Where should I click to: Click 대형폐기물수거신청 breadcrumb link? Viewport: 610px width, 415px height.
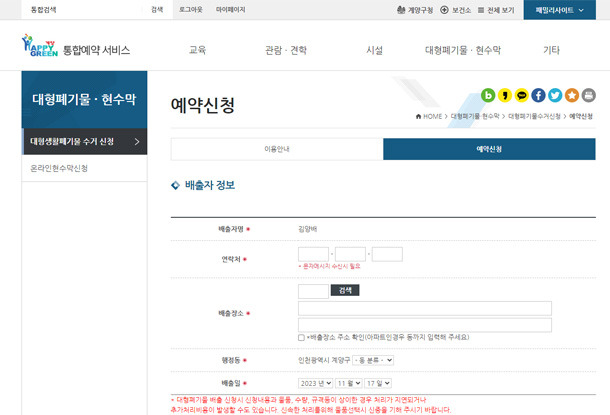[x=534, y=116]
